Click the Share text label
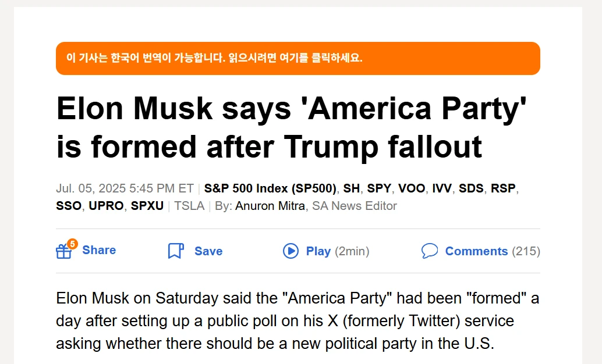Viewport: 602px width, 364px height. click(x=99, y=250)
